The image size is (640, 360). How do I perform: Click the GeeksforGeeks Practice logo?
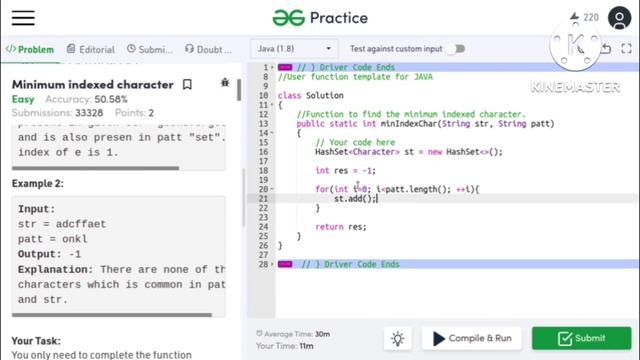click(320, 18)
